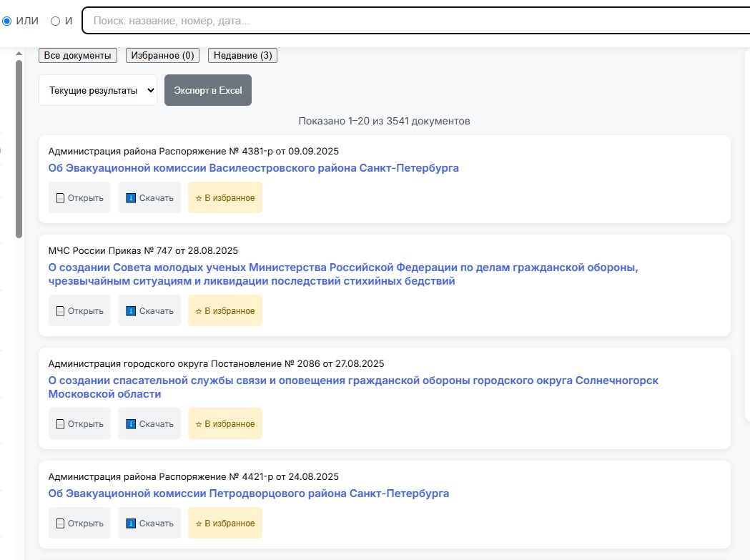Viewport: 750px width, 560px height.
Task: Click star icon to favorite Василеостровского района document
Action: click(199, 198)
